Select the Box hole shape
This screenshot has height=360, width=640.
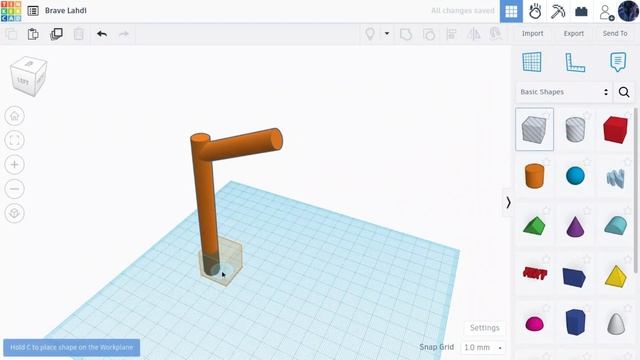(x=534, y=129)
